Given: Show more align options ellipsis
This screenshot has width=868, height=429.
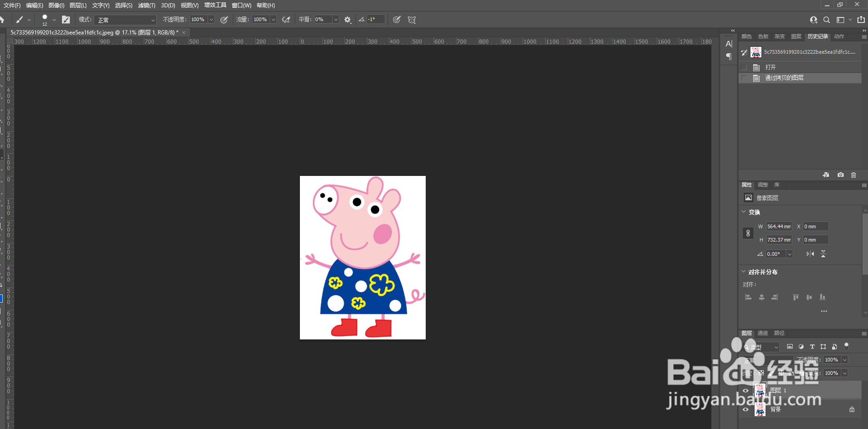Looking at the screenshot, I should [x=824, y=311].
